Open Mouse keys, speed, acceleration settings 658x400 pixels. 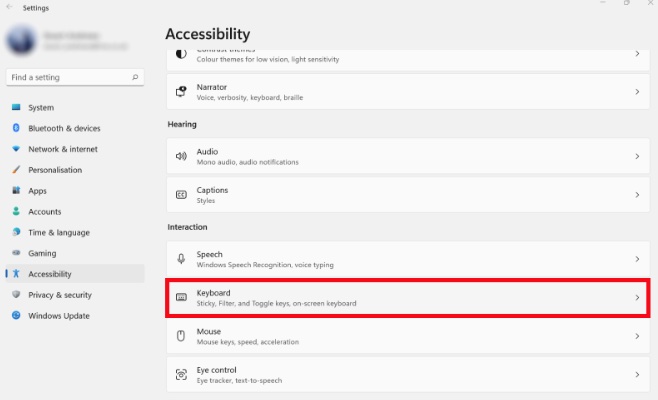pyautogui.click(x=400, y=336)
